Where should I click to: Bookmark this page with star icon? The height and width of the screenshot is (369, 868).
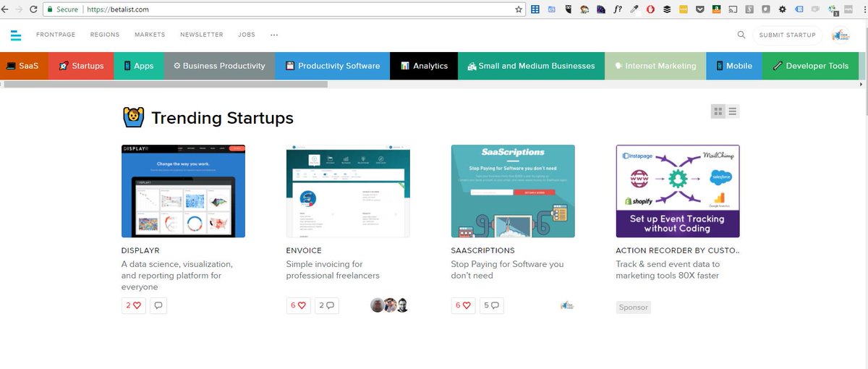[519, 9]
